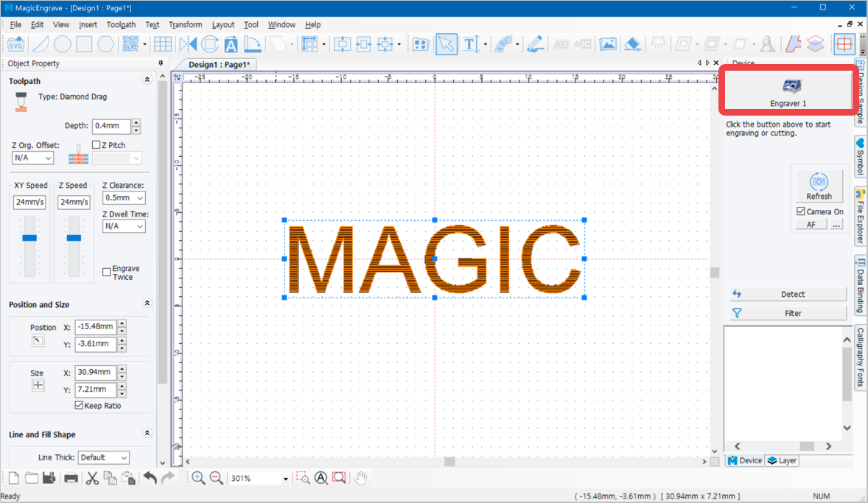The height and width of the screenshot is (503, 868).
Task: Click the Import SVG toolbar icon
Action: 15,43
